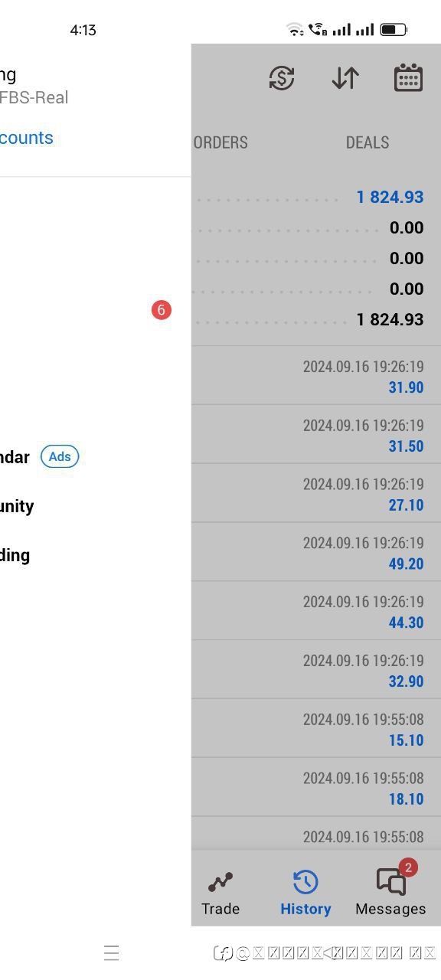Open the sort arrows icon

click(x=345, y=78)
